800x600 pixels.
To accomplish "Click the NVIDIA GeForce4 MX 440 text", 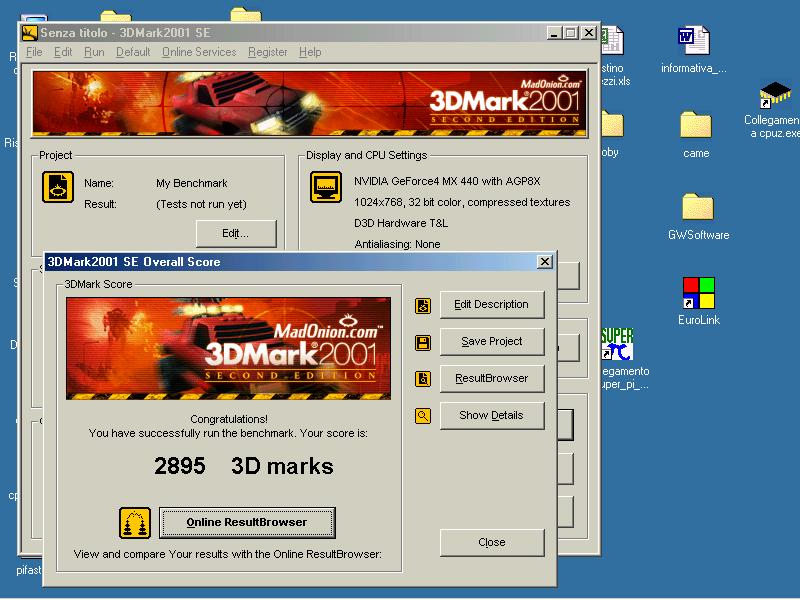I will [447, 181].
